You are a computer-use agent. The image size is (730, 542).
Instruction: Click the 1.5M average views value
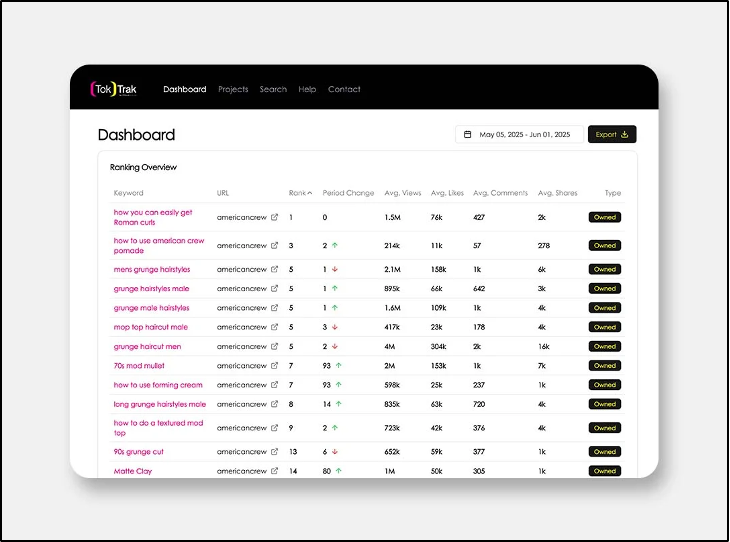click(x=392, y=217)
